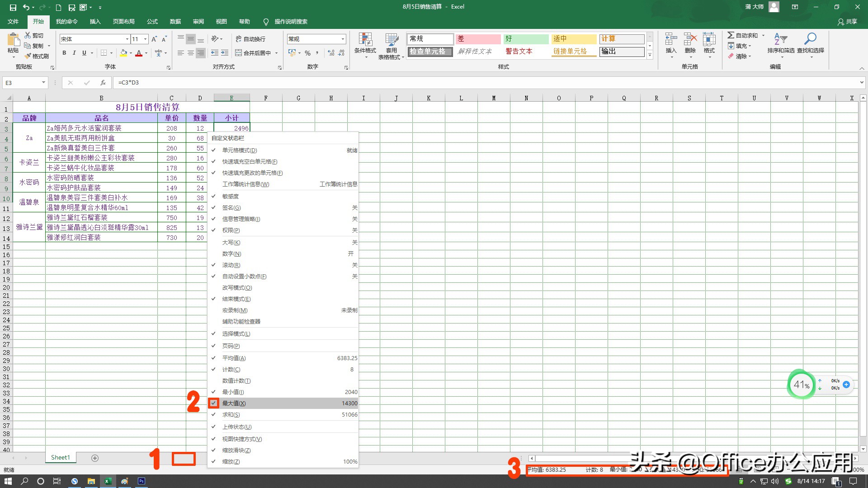Screen dimensions: 868x488
Task: Click the 共享 share button
Action: (x=848, y=22)
